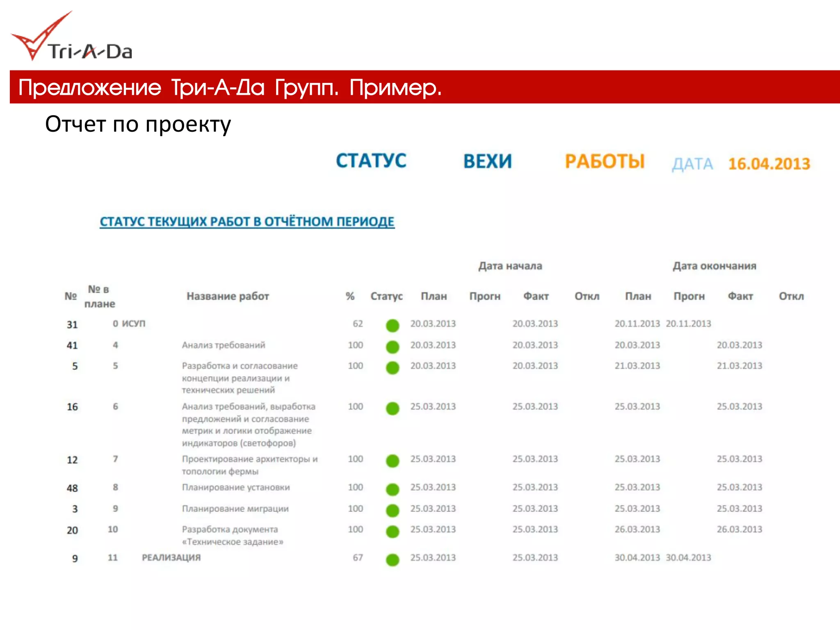Select task Проектирование архитекторы и топологии фермы
Image resolution: width=840 pixels, height=630 pixels.
[250, 465]
